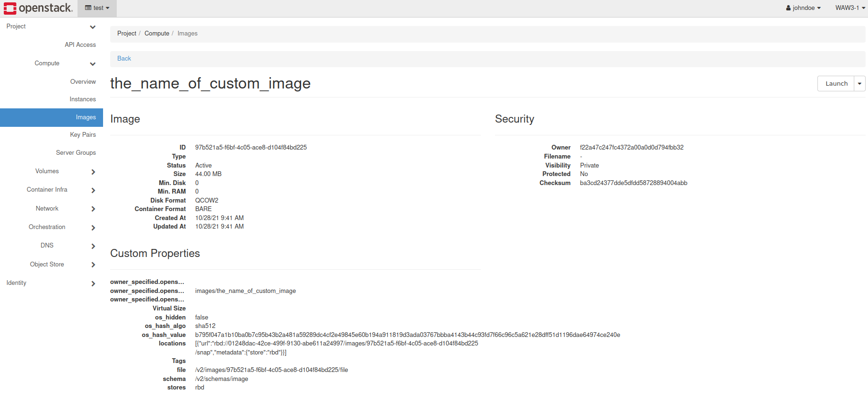Go back using the Back link
This screenshot has height=407, width=868.
(124, 59)
